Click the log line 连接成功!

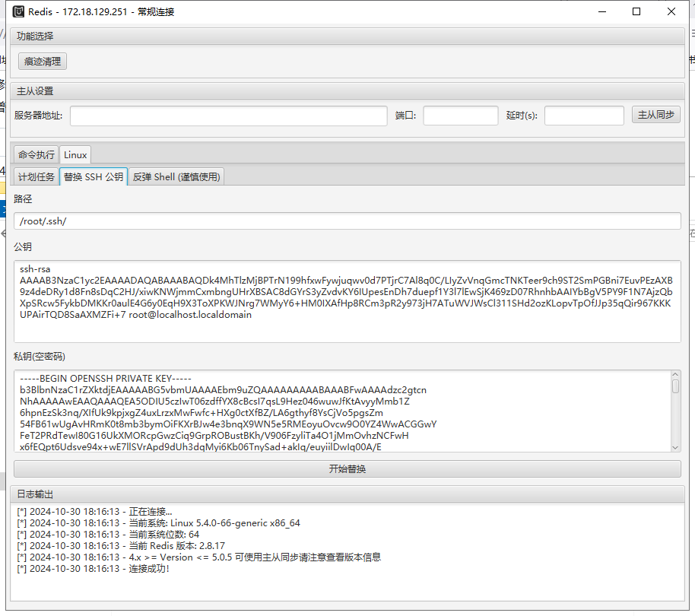[x=93, y=569]
